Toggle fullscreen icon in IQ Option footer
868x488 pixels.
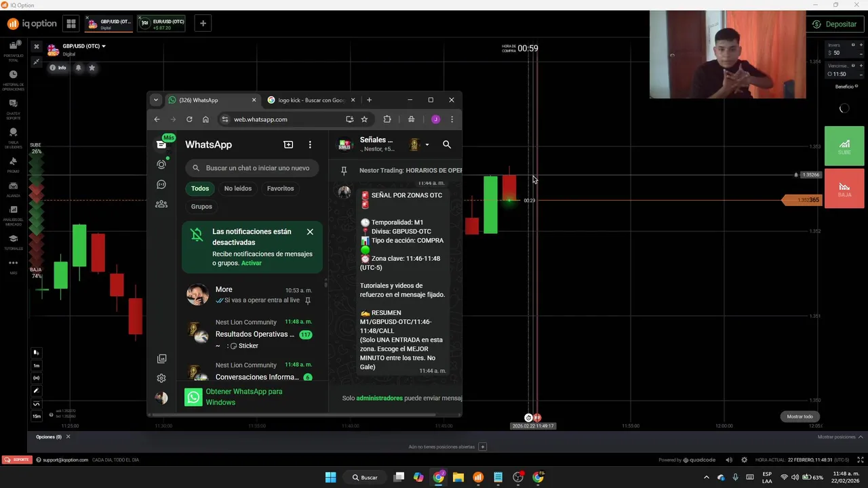point(861,460)
